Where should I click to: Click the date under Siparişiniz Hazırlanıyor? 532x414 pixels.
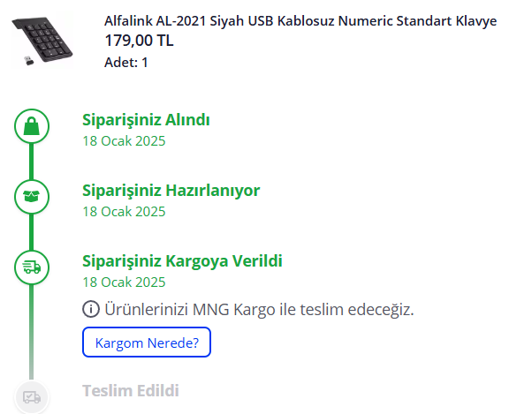[x=124, y=211]
